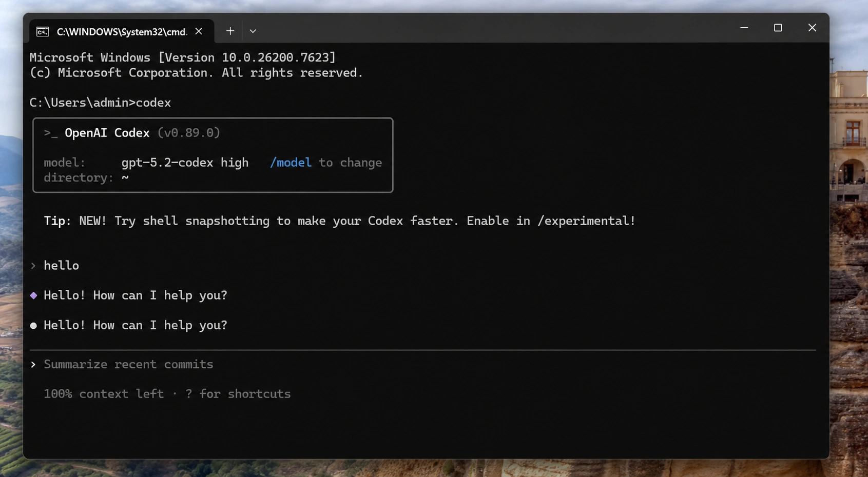Click the Microsoft Corporation copyright line

coord(196,73)
